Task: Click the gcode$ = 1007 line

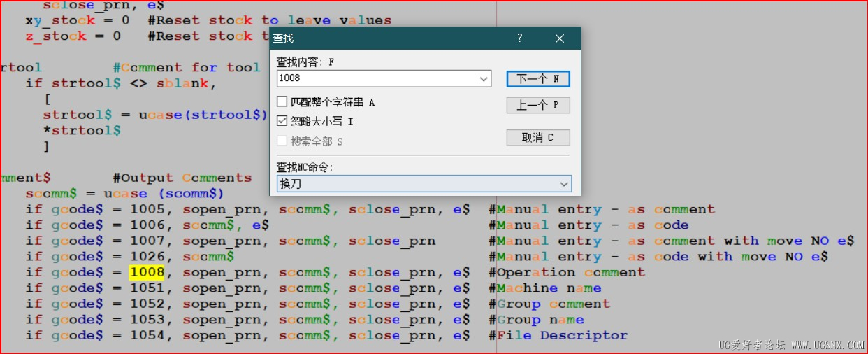Action: [230, 241]
